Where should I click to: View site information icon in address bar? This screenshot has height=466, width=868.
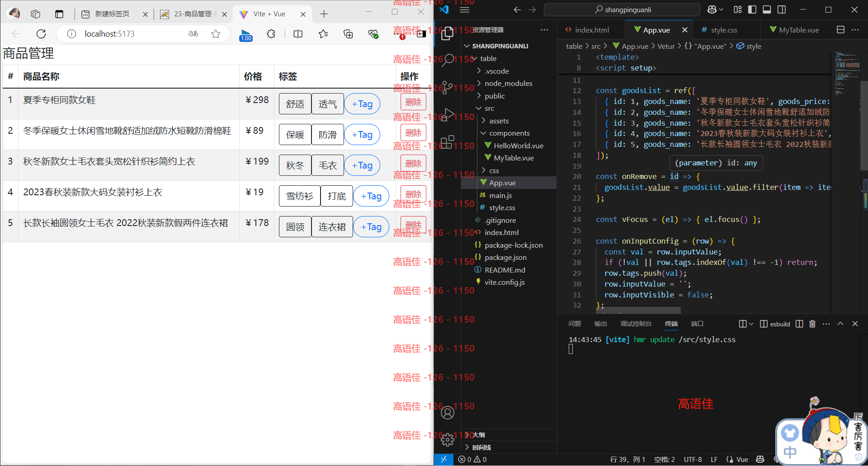tap(71, 33)
